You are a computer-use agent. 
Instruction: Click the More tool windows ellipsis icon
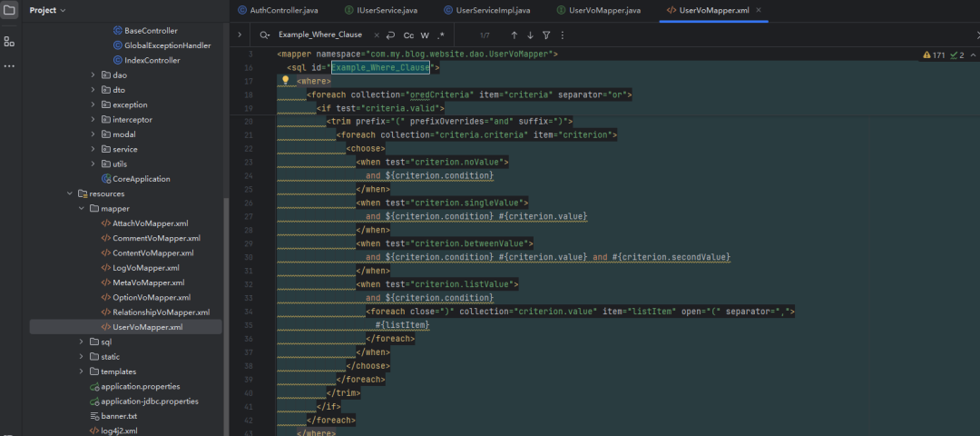click(x=9, y=66)
